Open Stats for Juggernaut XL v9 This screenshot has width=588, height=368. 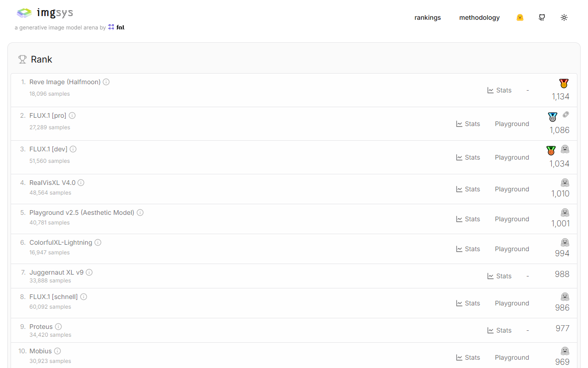(499, 276)
